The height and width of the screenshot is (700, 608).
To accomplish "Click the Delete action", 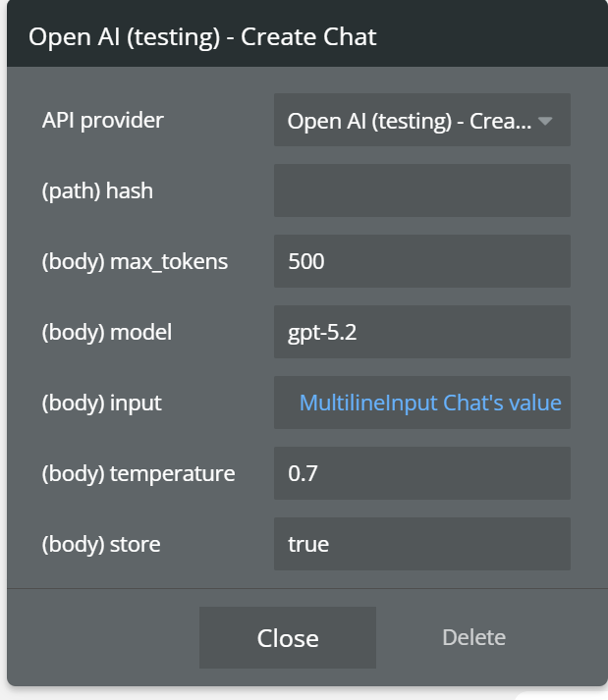I will 473,637.
